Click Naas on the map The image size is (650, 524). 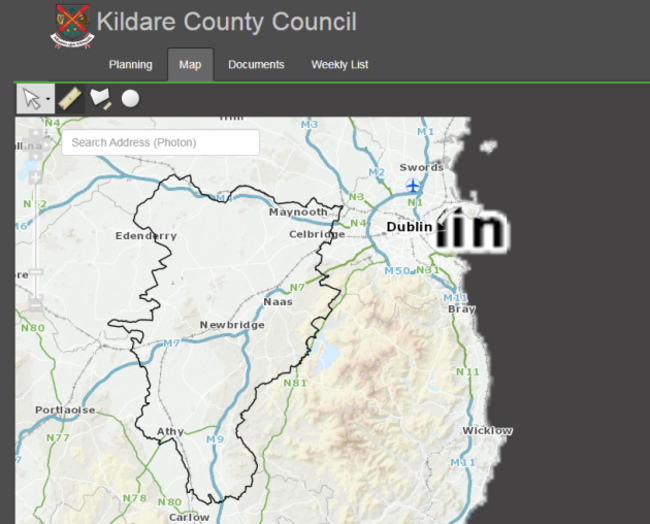point(278,302)
